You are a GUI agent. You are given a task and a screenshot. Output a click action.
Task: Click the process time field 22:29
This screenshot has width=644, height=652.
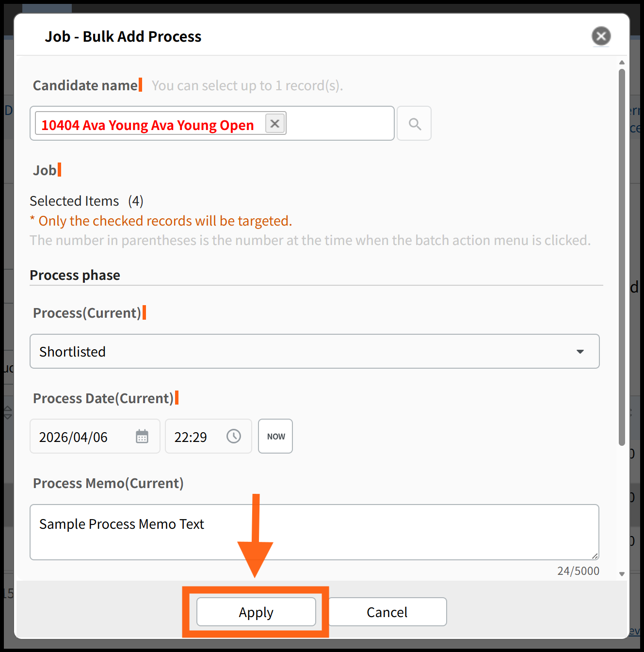[x=191, y=437]
